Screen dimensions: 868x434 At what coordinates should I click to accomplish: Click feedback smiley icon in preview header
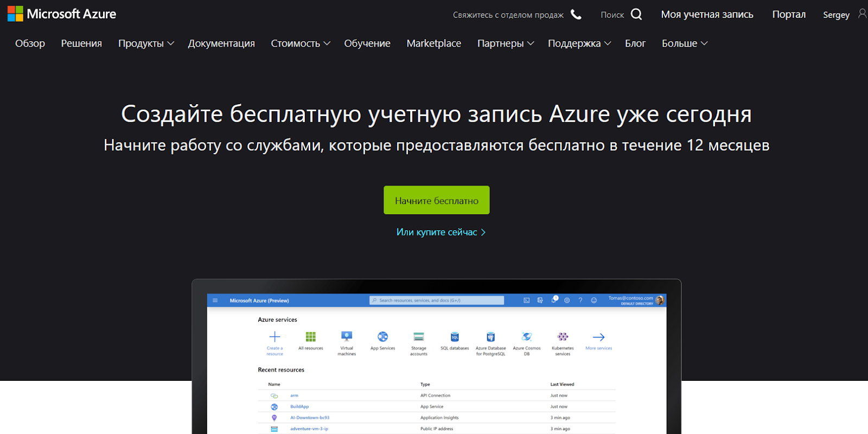pos(594,301)
